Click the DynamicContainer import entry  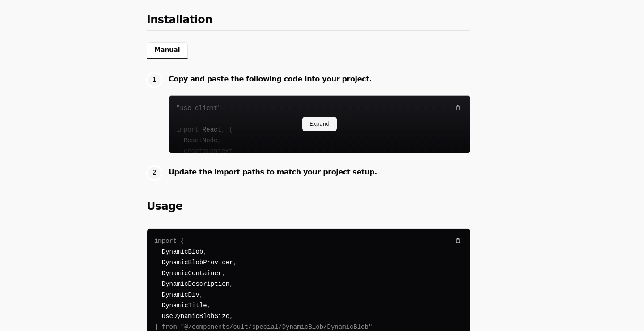(191, 273)
